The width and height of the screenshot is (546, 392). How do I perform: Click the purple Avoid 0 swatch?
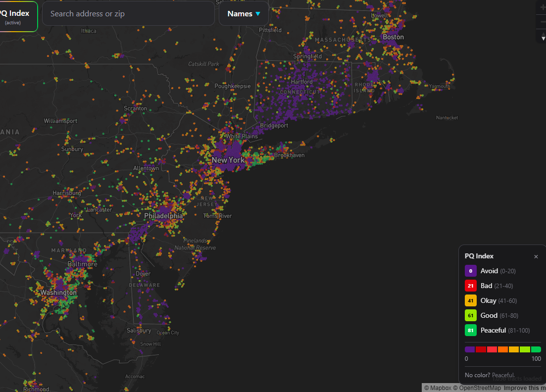[470, 271]
